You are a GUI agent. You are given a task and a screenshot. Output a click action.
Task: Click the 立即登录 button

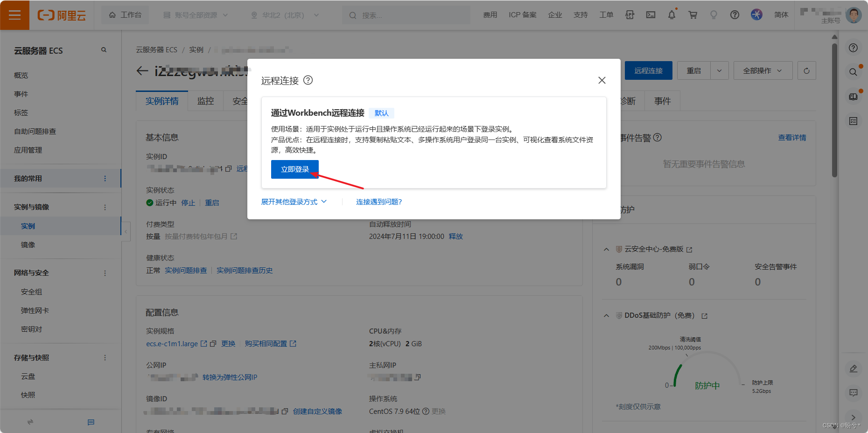click(x=295, y=169)
